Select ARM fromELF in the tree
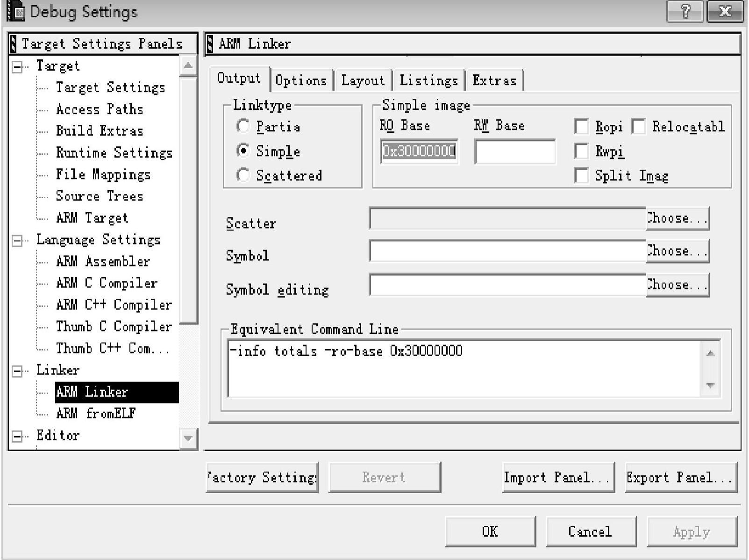This screenshot has height=560, width=749. point(96,413)
